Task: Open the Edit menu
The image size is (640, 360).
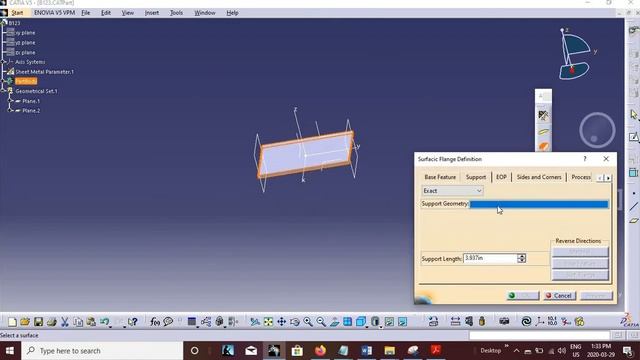Action: click(x=106, y=13)
